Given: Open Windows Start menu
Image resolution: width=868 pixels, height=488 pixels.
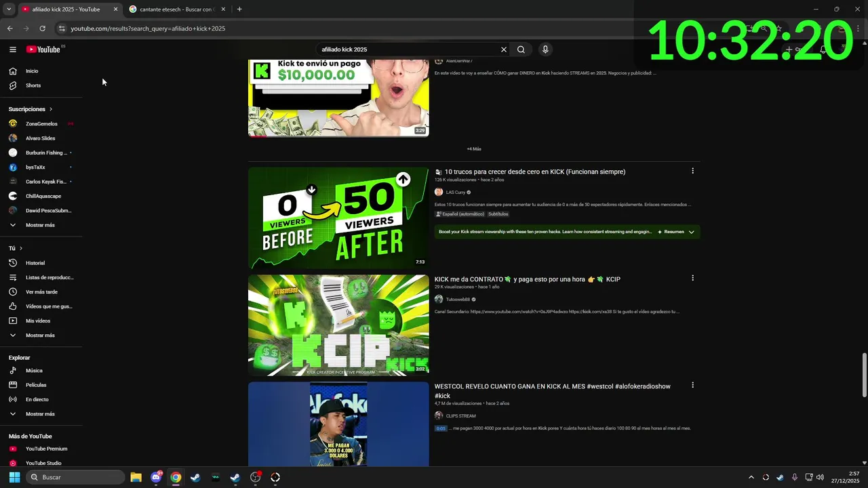Looking at the screenshot, I should 14,477.
